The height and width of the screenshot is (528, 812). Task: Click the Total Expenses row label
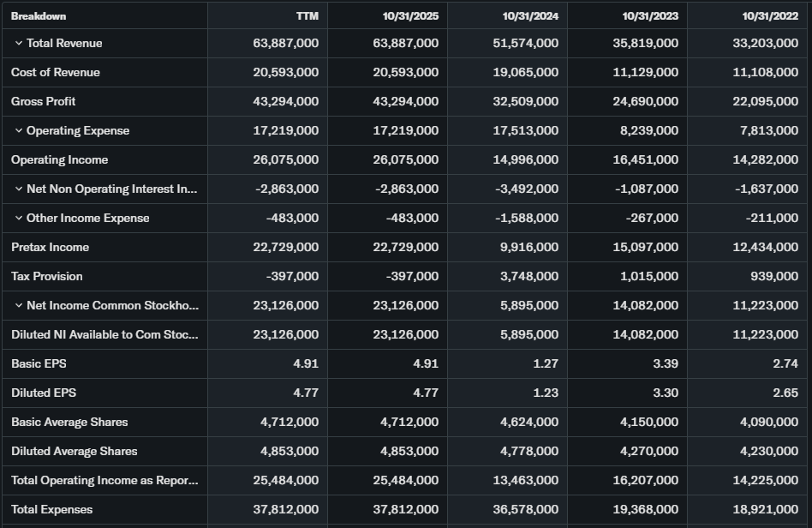click(x=52, y=510)
